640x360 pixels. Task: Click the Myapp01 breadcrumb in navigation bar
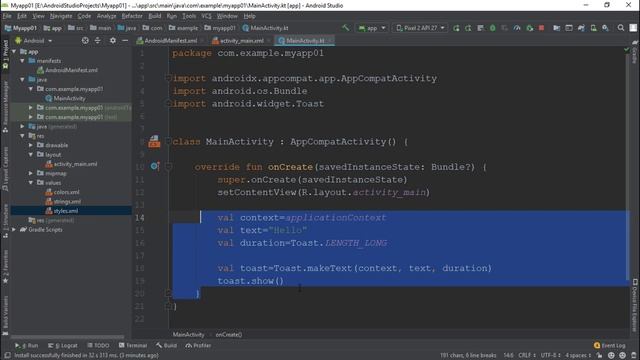point(20,28)
